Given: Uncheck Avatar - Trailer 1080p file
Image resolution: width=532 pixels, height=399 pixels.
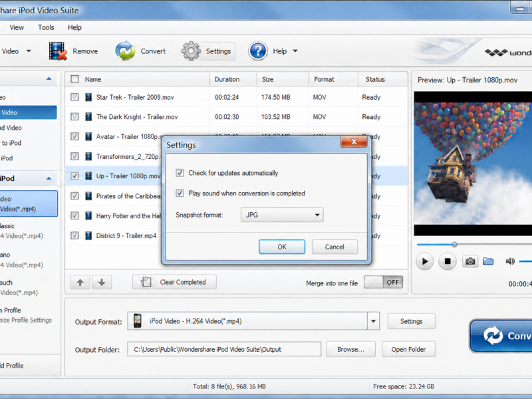Looking at the screenshot, I should (x=74, y=137).
